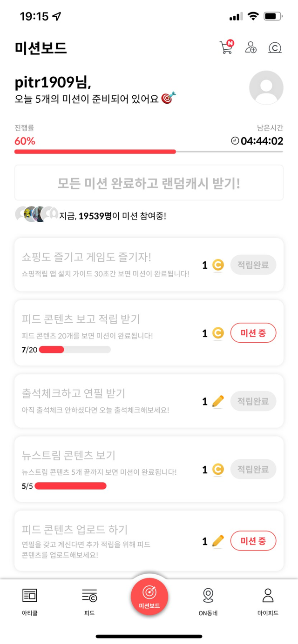Tap 미션 중 button for 피드 콘텐츠 업로드
Image resolution: width=298 pixels, height=644 pixels.
[253, 541]
